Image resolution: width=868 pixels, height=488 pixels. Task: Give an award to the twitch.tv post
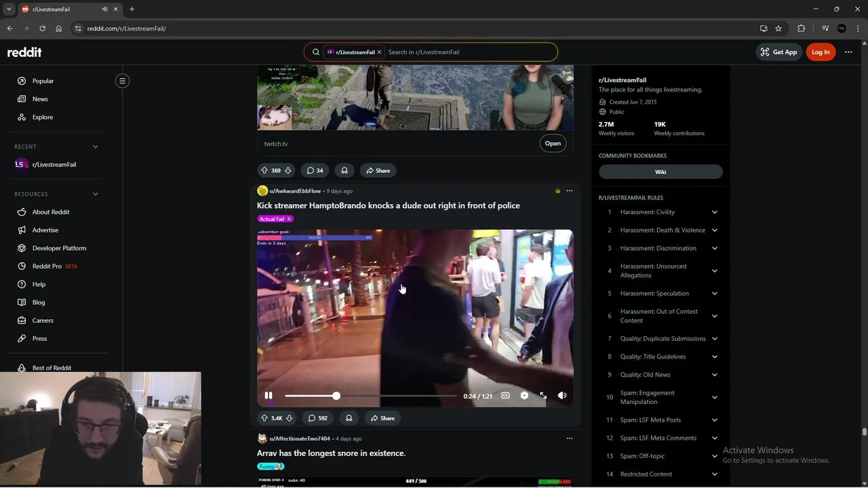[x=344, y=171]
